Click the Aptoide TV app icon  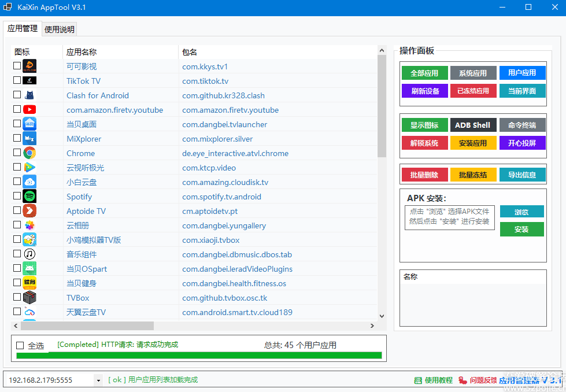pos(29,210)
